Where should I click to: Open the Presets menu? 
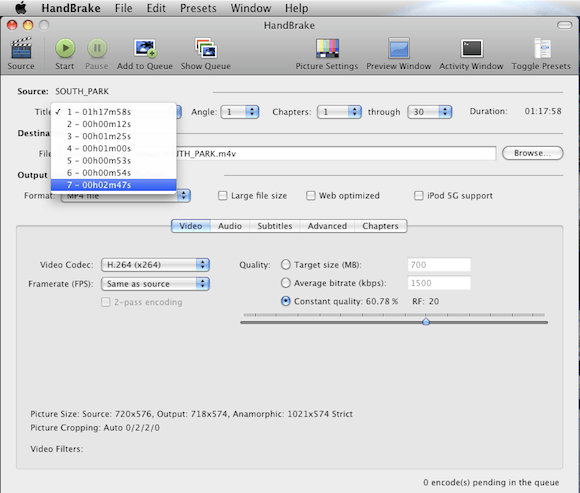point(198,8)
